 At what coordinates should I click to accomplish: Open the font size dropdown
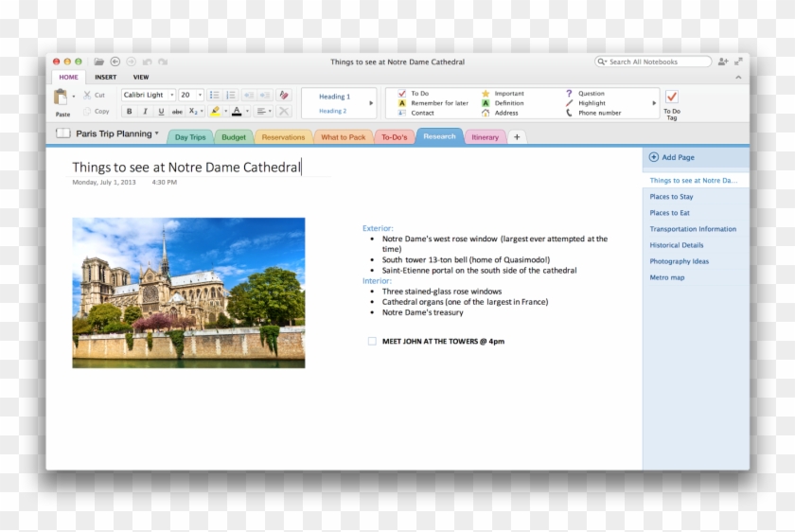tap(200, 95)
